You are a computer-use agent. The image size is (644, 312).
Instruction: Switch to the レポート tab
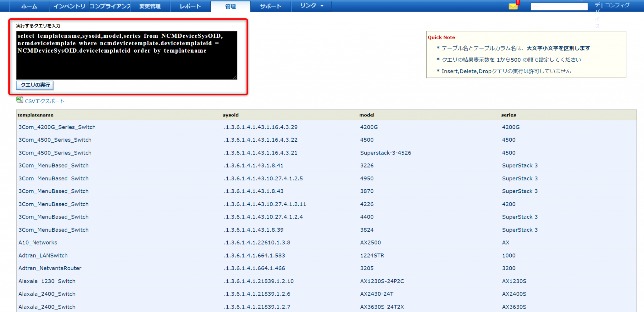(x=190, y=6)
